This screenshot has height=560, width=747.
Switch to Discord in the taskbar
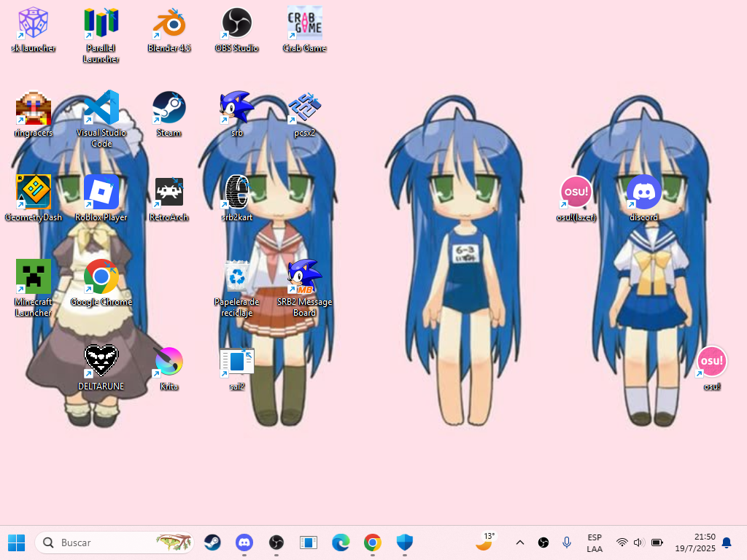(x=244, y=542)
